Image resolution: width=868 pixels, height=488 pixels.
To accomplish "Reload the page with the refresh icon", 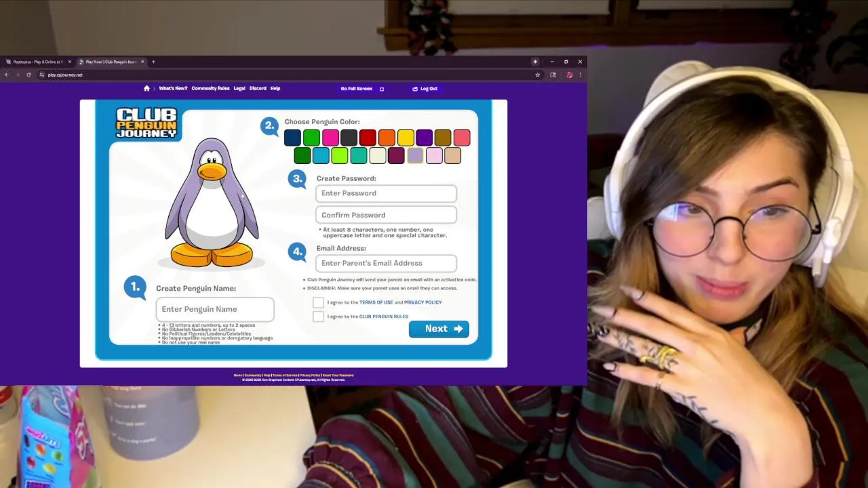I will pos(28,75).
